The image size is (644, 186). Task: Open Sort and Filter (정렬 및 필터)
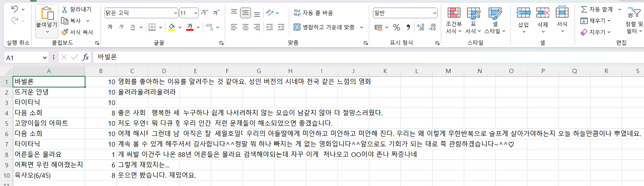click(x=633, y=21)
